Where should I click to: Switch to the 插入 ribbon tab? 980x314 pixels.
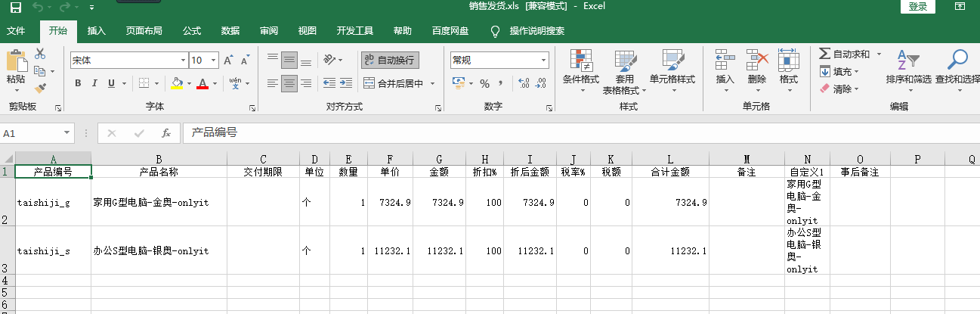[x=97, y=31]
